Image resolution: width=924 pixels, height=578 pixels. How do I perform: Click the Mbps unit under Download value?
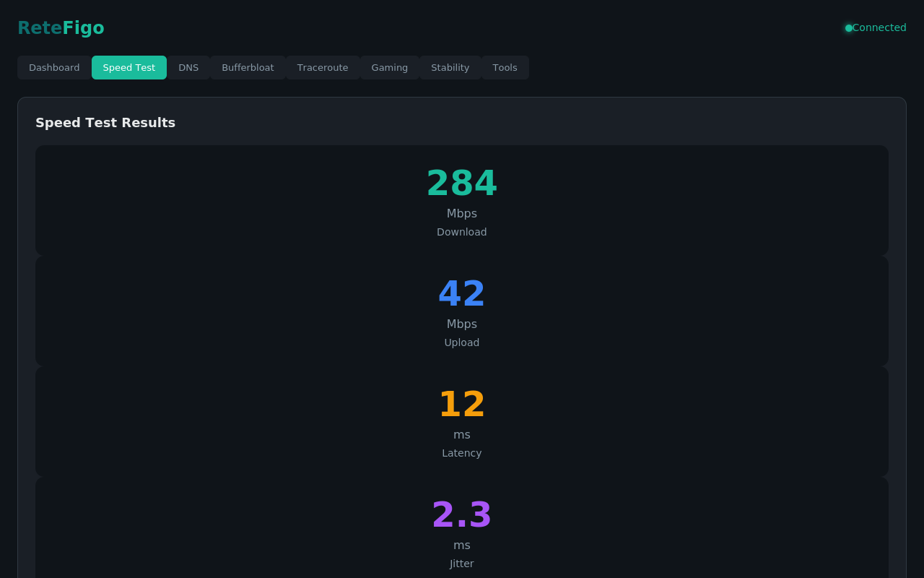pyautogui.click(x=462, y=214)
